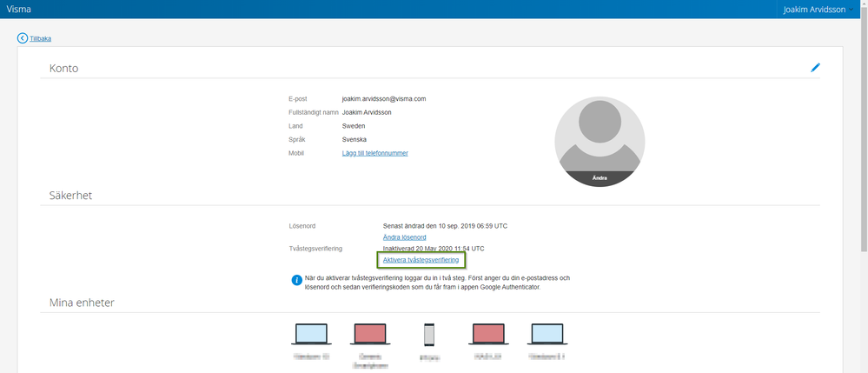
Task: Open the Ändra lösenord link
Action: coord(404,236)
